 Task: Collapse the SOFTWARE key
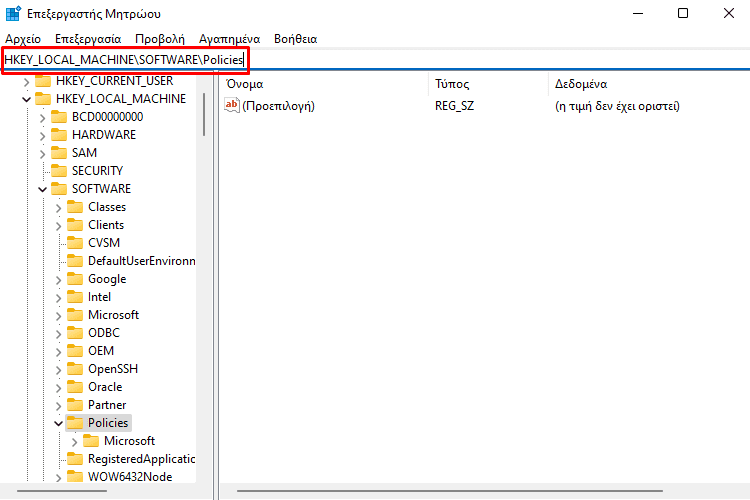point(43,189)
